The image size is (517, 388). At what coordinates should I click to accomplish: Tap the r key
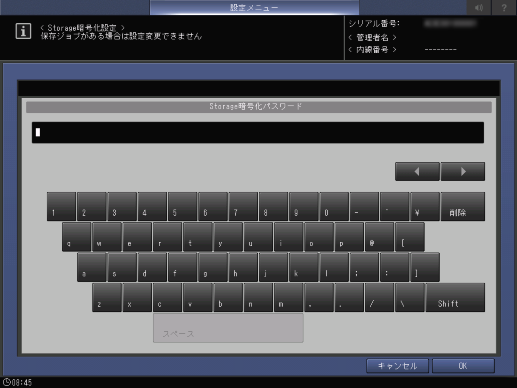tap(167, 237)
